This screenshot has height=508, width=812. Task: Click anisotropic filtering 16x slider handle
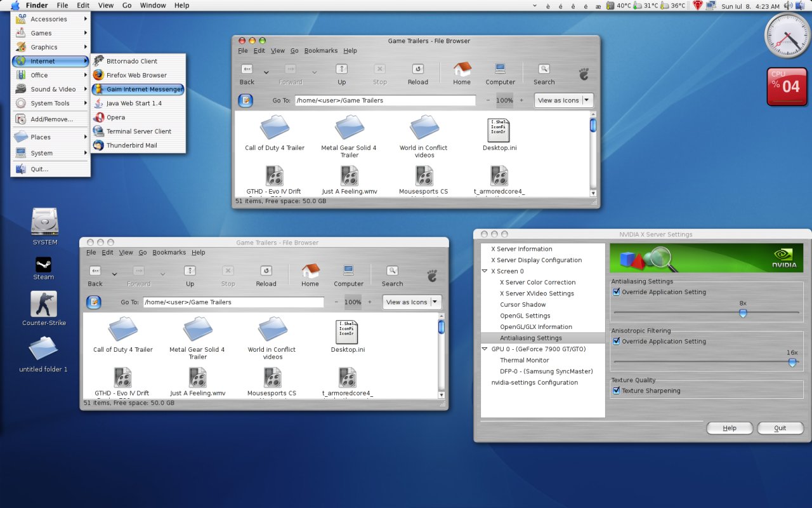(792, 363)
